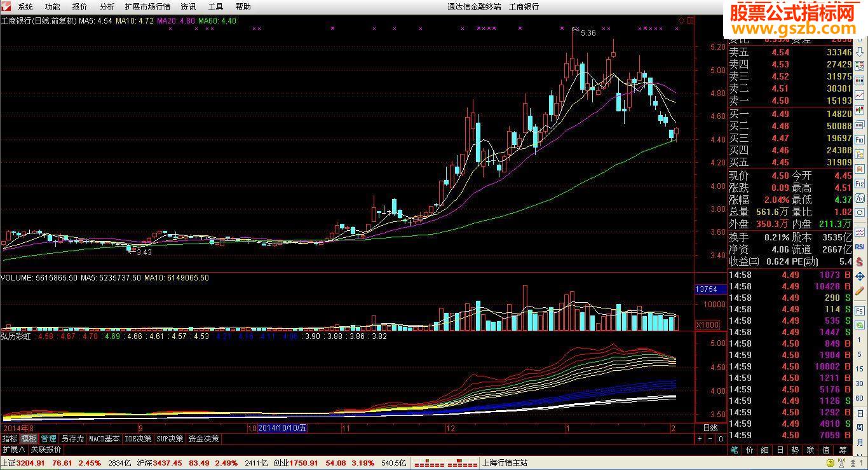Click the X1000 volume scale box

707,325
